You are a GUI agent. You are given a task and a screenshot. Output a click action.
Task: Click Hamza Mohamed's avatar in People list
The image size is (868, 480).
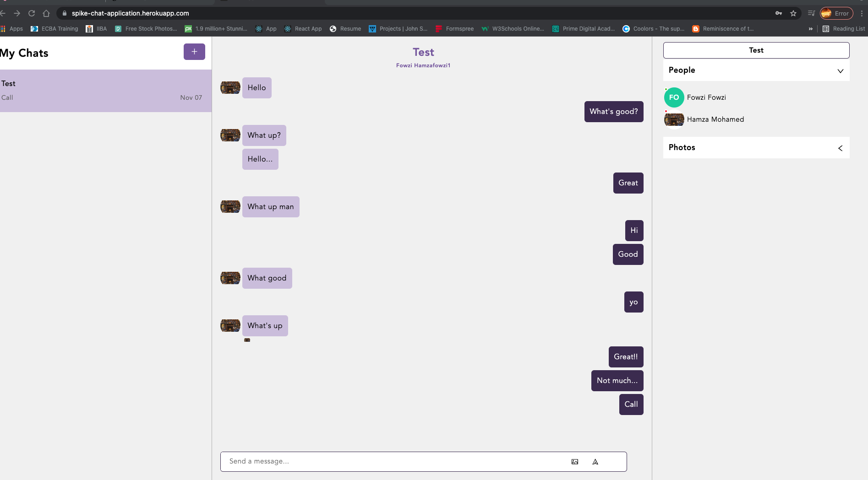pyautogui.click(x=674, y=119)
